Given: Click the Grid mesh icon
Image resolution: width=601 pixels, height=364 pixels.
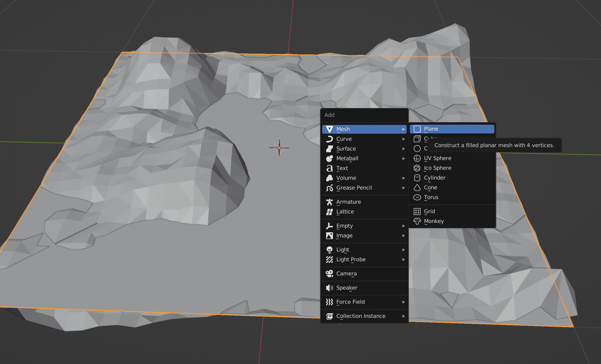Looking at the screenshot, I should coord(417,212).
